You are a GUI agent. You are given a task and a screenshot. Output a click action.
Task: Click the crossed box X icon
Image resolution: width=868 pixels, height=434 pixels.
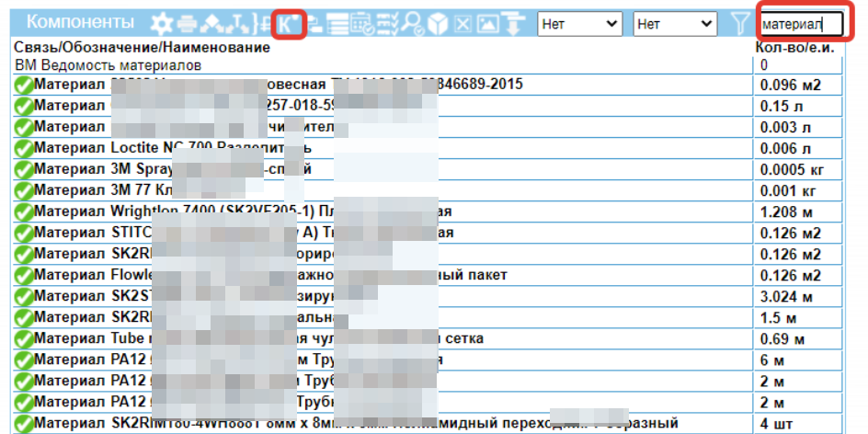coord(463,23)
